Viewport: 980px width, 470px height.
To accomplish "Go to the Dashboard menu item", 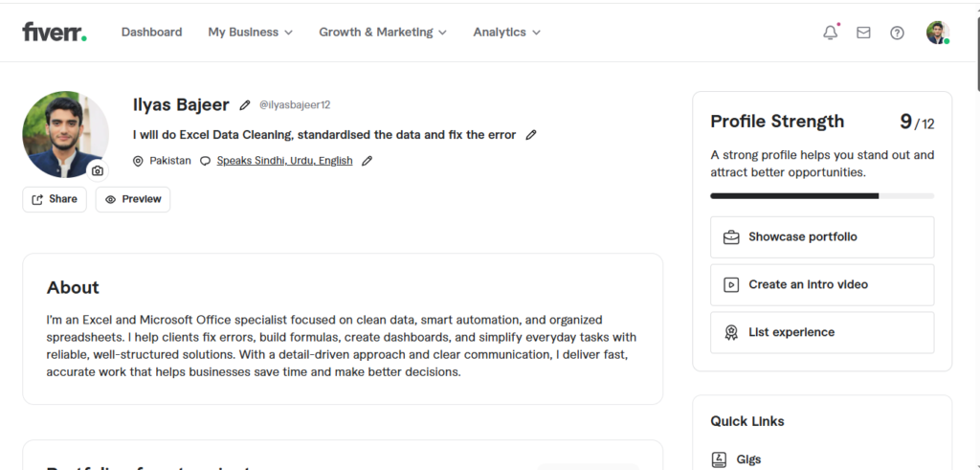I will (x=151, y=33).
